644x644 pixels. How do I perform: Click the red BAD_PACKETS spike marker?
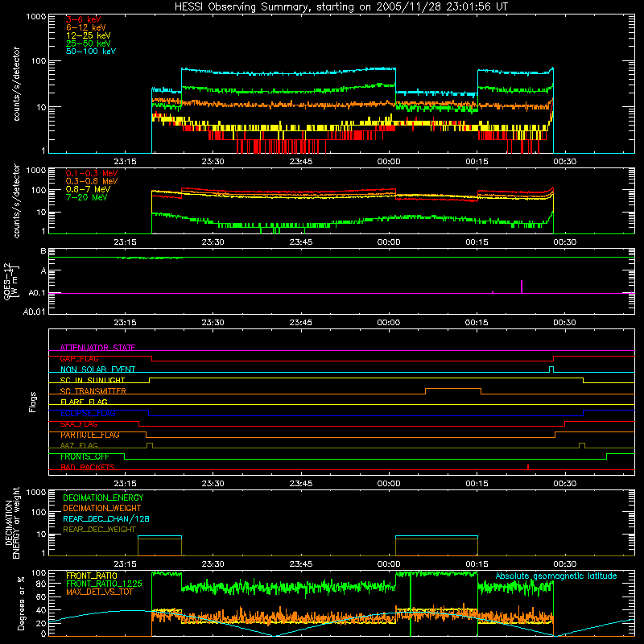coord(528,467)
